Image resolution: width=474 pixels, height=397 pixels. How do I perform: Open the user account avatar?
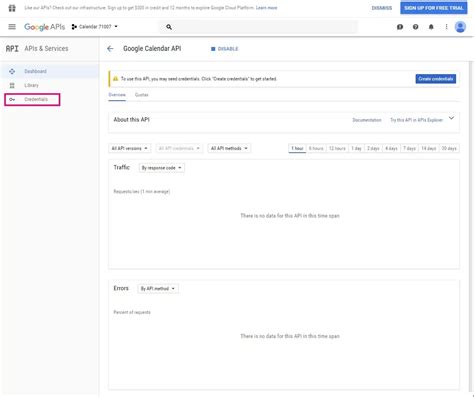tap(460, 27)
